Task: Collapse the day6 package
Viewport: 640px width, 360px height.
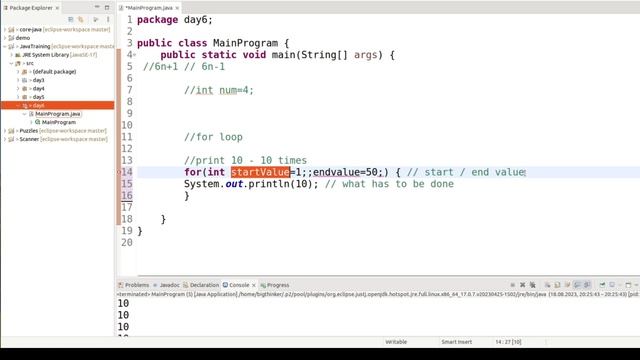Action: [x=18, y=105]
